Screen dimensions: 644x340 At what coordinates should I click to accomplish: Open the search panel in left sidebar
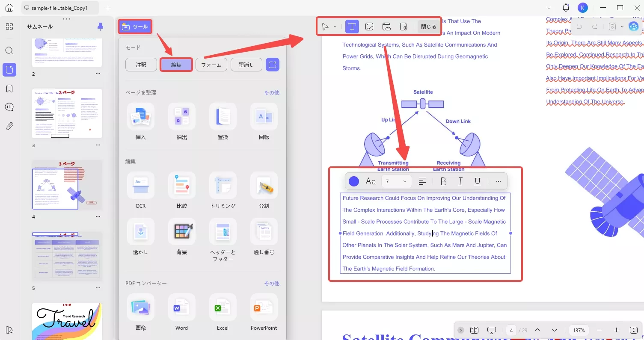point(9,50)
